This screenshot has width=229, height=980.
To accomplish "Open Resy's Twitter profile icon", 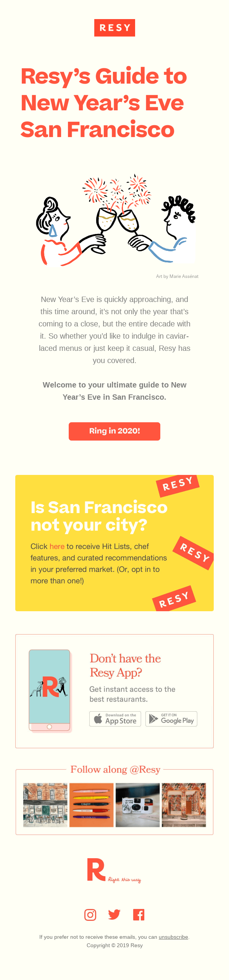I will click(x=114, y=915).
